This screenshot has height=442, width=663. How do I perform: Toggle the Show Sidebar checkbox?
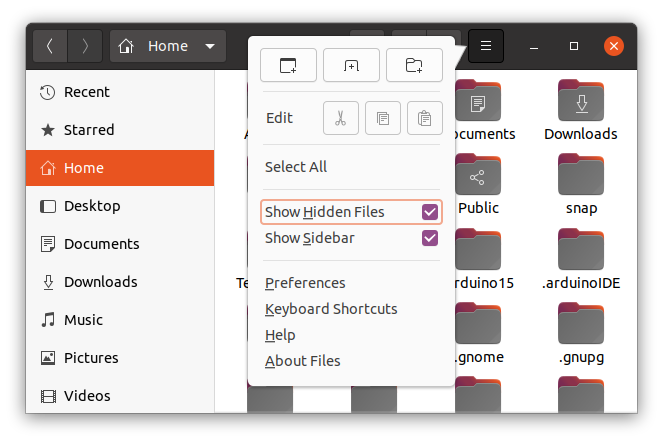pos(430,238)
